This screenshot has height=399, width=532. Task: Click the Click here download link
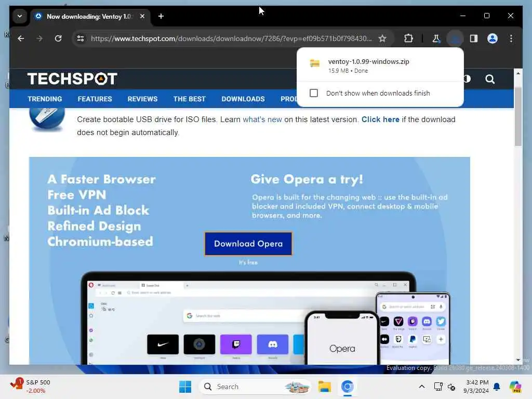380,119
